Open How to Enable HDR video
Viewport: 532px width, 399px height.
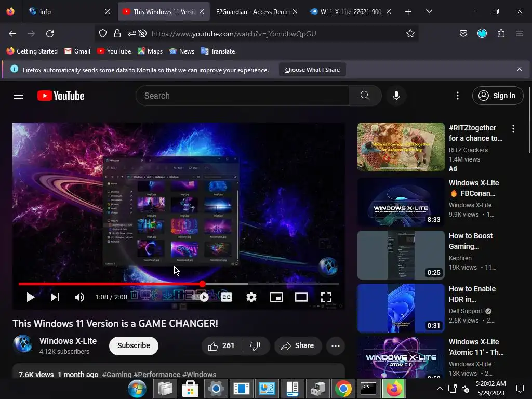coord(401,308)
